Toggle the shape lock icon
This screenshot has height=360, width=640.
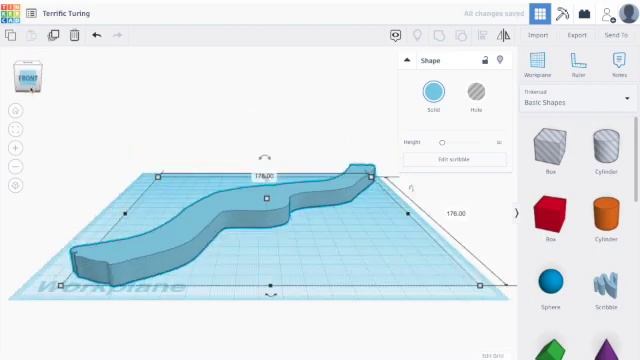pyautogui.click(x=485, y=60)
